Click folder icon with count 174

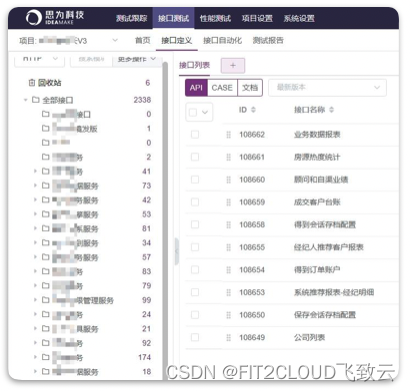[46, 357]
